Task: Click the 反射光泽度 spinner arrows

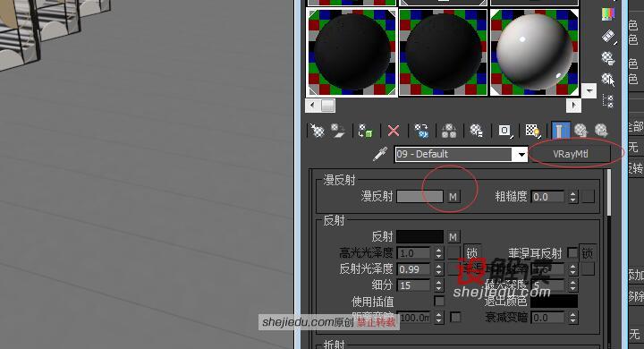Action: point(438,269)
